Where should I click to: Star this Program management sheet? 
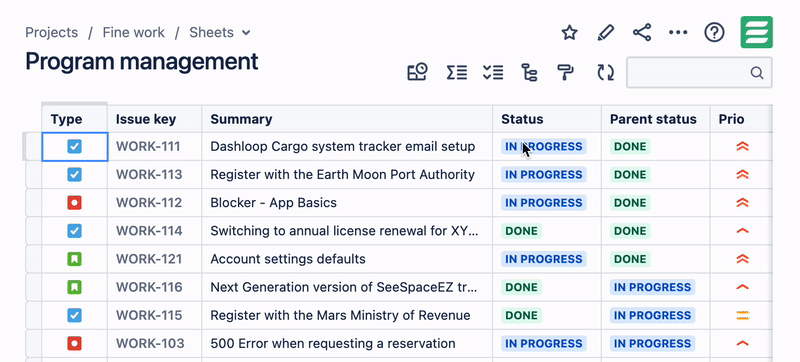click(569, 33)
